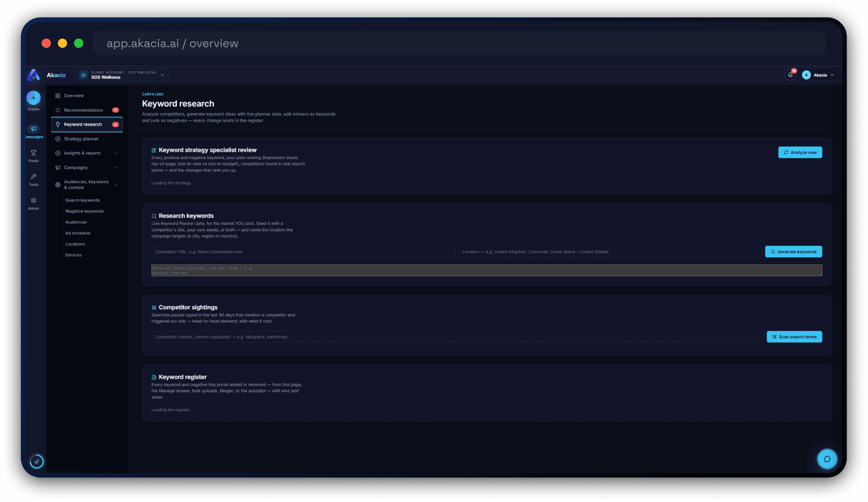Image resolution: width=868 pixels, height=502 pixels.
Task: Click Generate keywords button
Action: 793,251
